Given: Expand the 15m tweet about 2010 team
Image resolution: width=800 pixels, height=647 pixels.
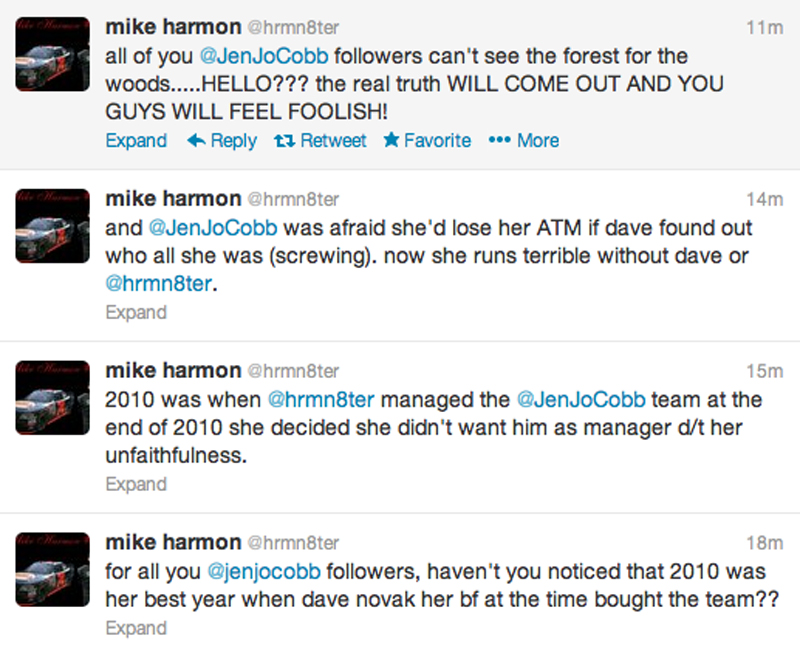Looking at the screenshot, I should tap(136, 484).
